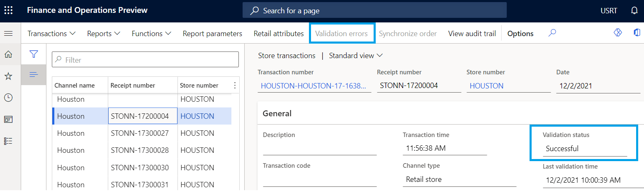Open the Power Apps diamond icon
The image size is (644, 191).
[618, 33]
